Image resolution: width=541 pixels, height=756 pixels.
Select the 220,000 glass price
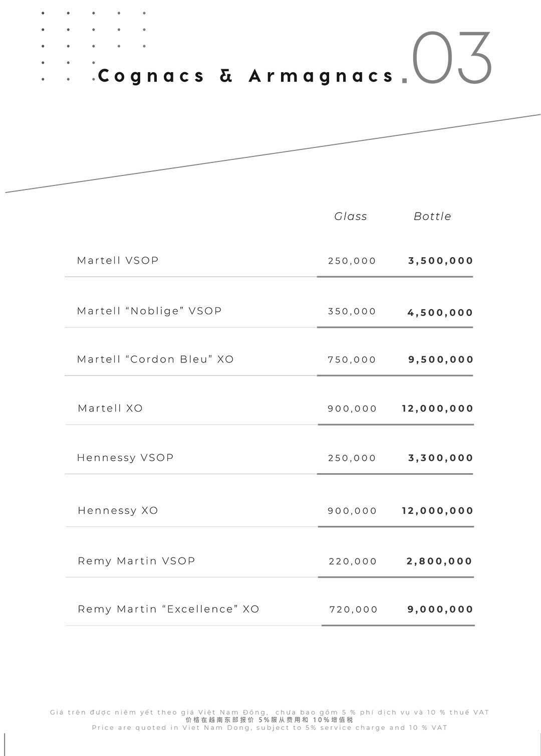pos(353,561)
